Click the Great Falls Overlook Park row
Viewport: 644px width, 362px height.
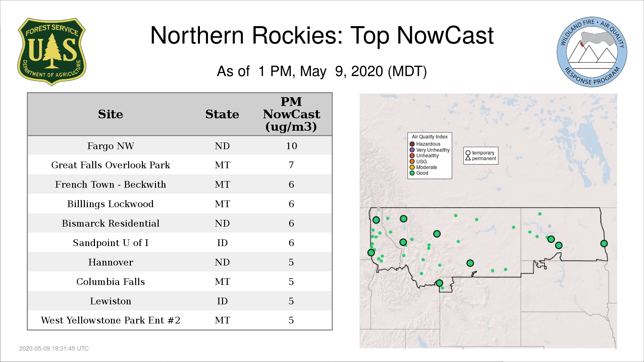[x=179, y=165]
